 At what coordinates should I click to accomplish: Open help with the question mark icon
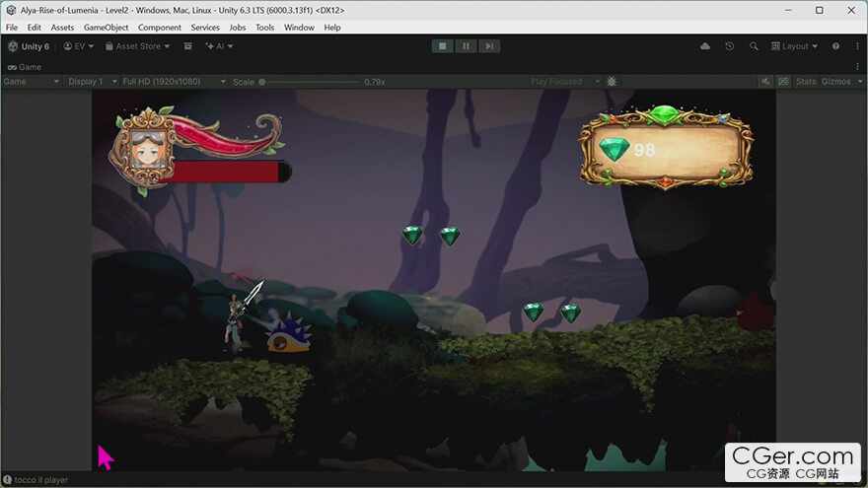pos(835,46)
